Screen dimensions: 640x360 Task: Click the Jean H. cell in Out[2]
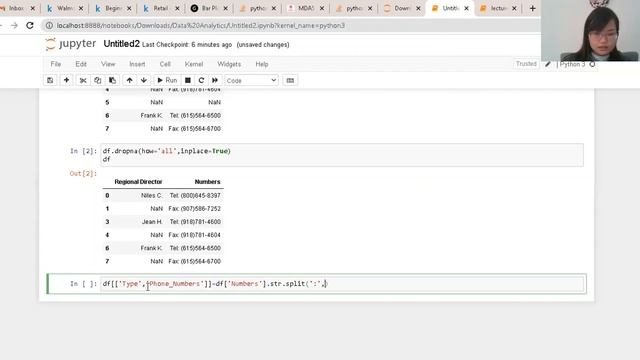152,222
